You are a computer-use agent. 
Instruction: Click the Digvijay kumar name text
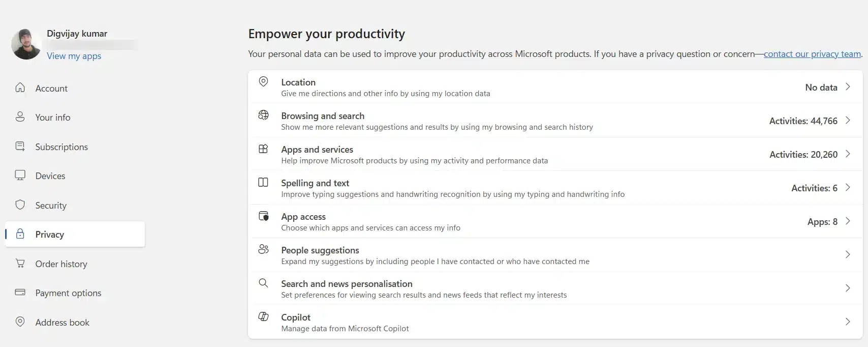tap(77, 34)
